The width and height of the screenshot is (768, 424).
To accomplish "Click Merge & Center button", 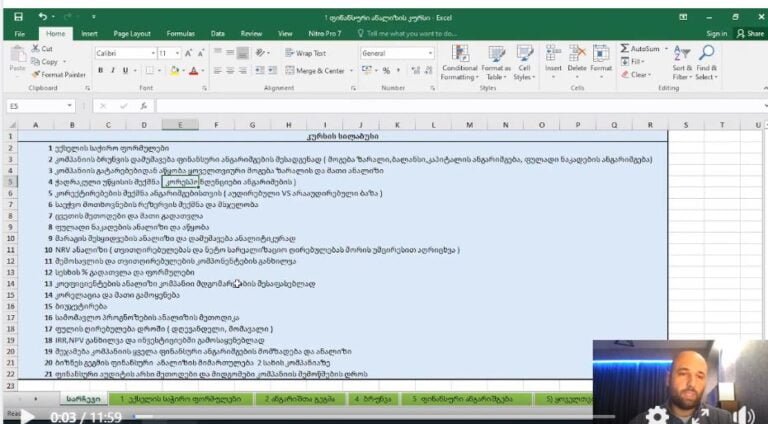I will point(315,71).
